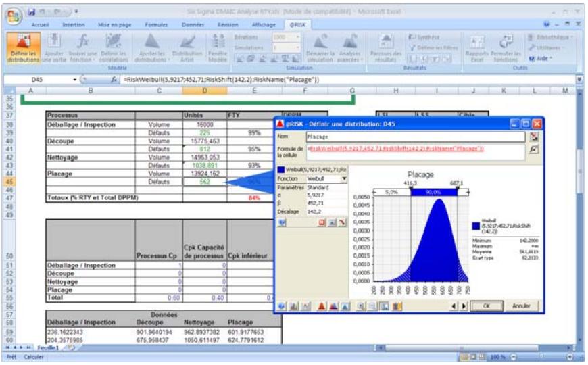Select cell with Découpe volume 15775,463
The width and height of the screenshot is (588, 365).
(205, 141)
